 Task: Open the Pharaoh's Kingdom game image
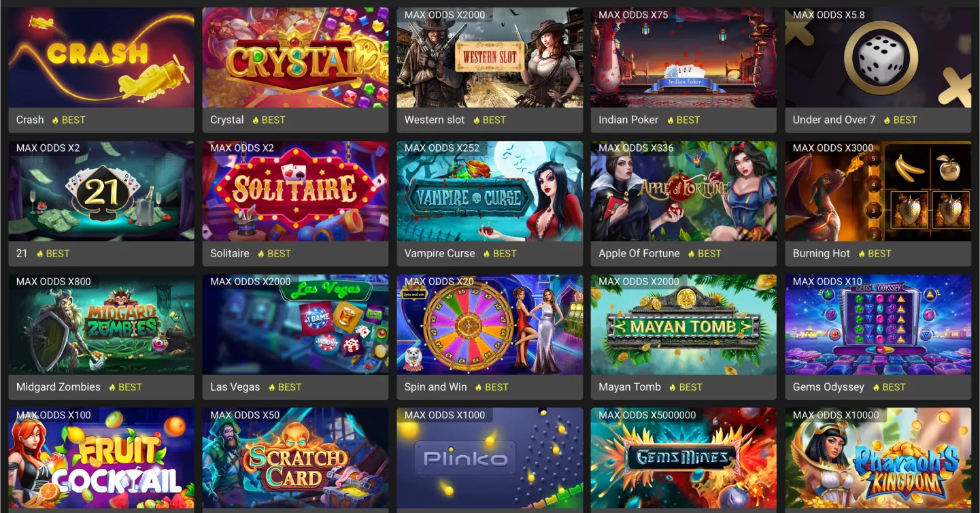pos(878,460)
